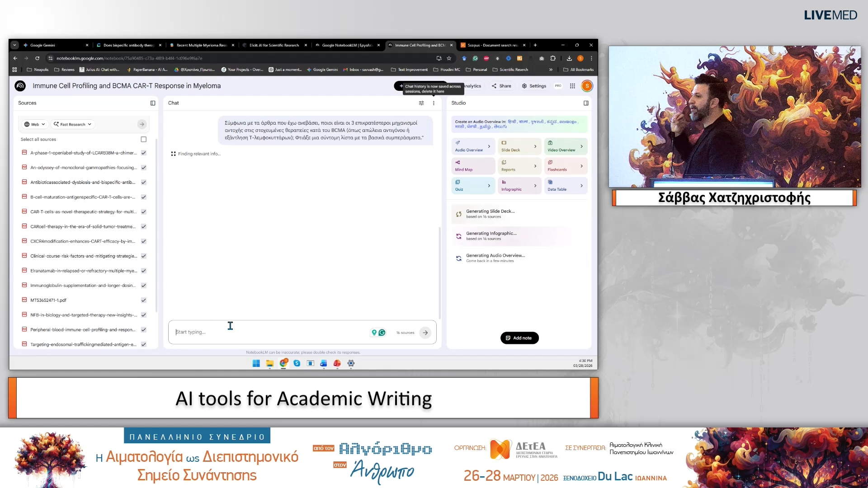Open the Web source type dropdown
The height and width of the screenshot is (488, 868).
(35, 124)
